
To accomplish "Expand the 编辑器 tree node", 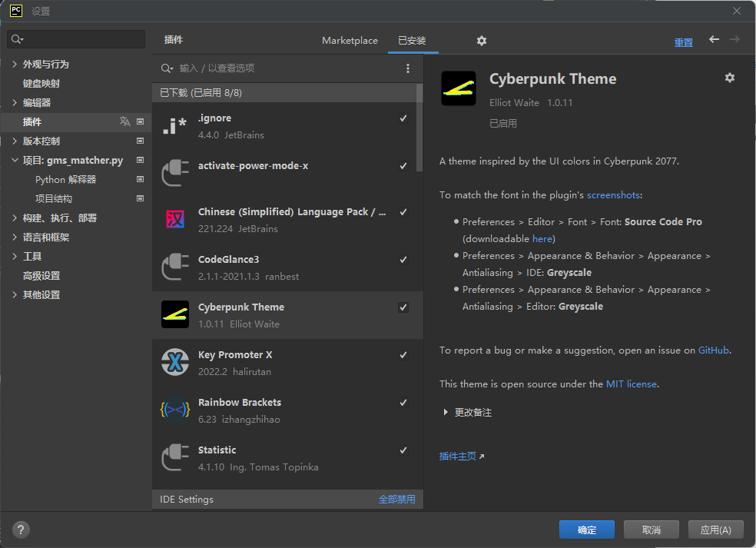I will 15,102.
